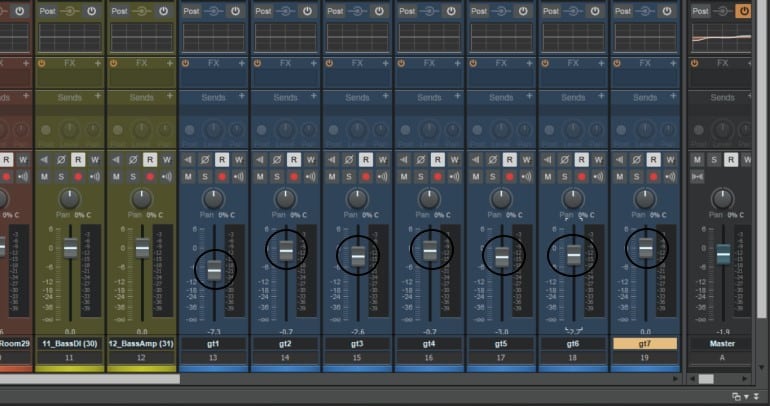Viewport: 770px width, 406px height.
Task: Enable automation Write on gt6 channel
Action: pos(599,159)
